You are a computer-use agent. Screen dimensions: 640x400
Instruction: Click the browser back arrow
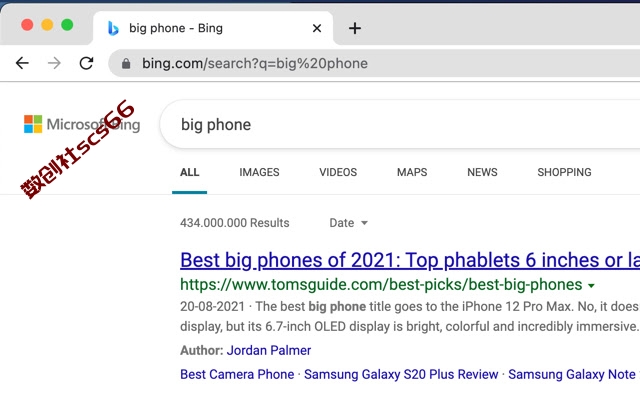[x=22, y=63]
